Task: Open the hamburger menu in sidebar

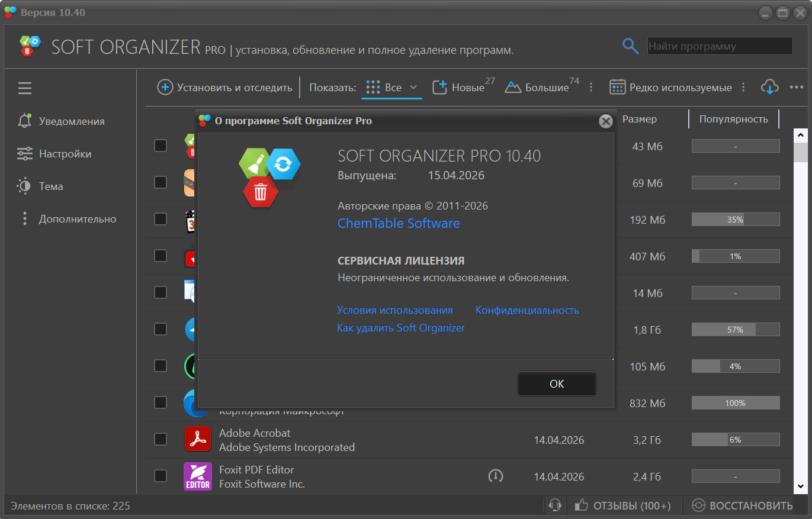Action: (24, 88)
